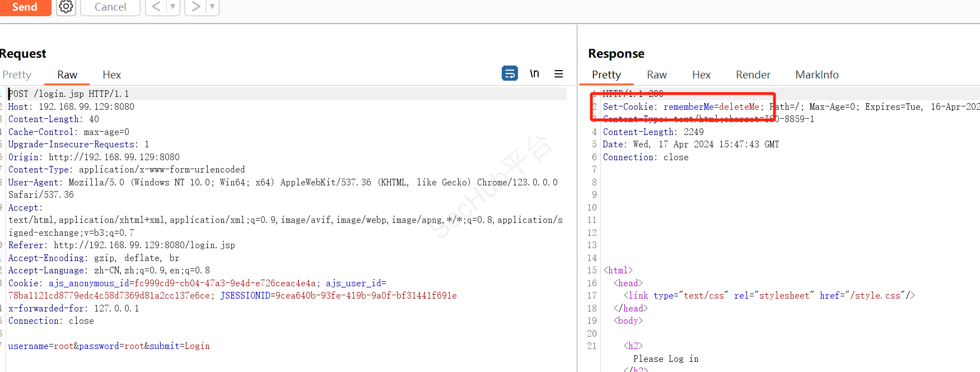Expand the back history dropdown arrow

point(173,7)
